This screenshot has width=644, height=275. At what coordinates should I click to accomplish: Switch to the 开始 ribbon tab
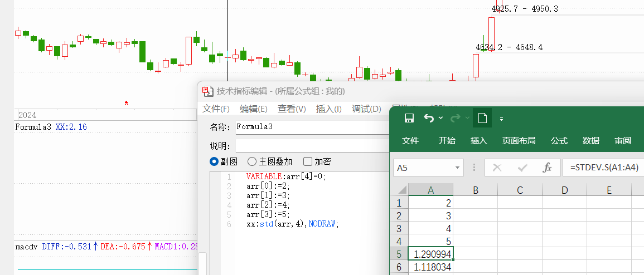tap(447, 141)
